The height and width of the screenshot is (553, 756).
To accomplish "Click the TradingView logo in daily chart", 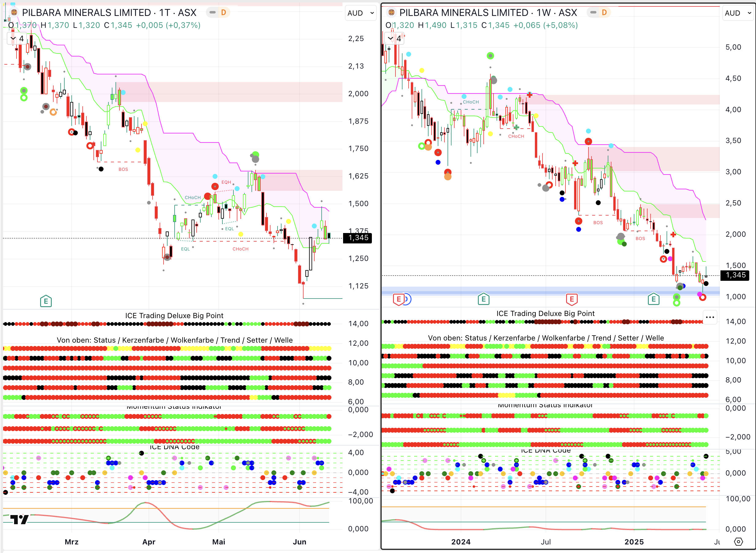I will pos(19,519).
